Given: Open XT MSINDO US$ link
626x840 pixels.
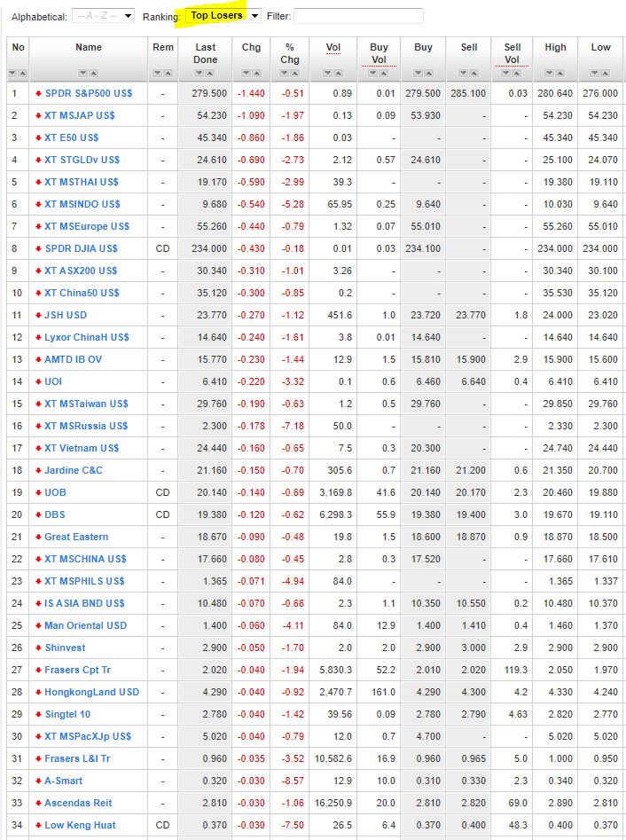Looking at the screenshot, I should coord(82,204).
